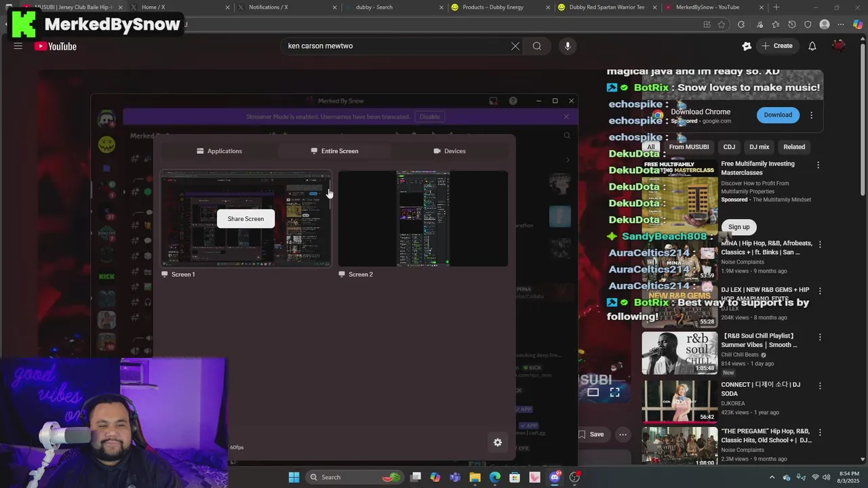Click Sign up on the Multifamily ad
The image size is (868, 488).
(x=738, y=227)
